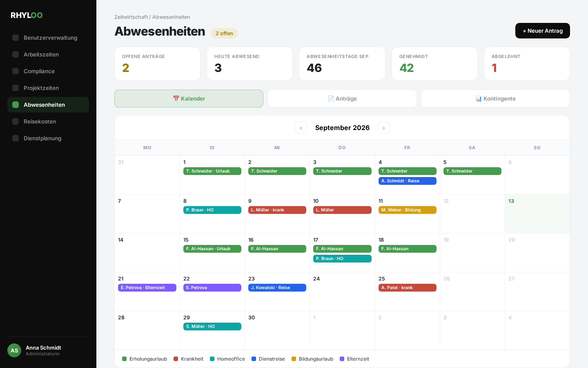This screenshot has width=588, height=368.
Task: Open the E. Petrova · Elternzeit event
Action: pos(147,288)
